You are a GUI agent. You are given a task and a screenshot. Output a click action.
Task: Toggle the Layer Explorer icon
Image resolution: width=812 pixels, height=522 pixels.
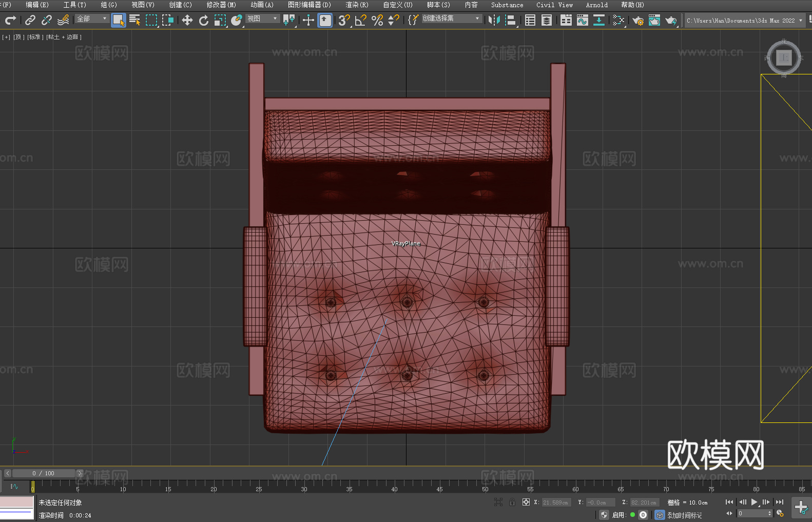pos(547,20)
